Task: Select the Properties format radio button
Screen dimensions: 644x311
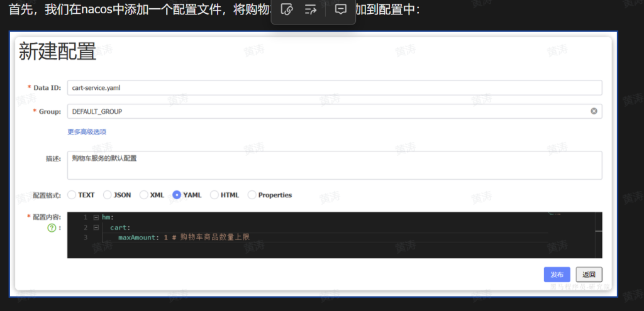Action: click(x=252, y=195)
